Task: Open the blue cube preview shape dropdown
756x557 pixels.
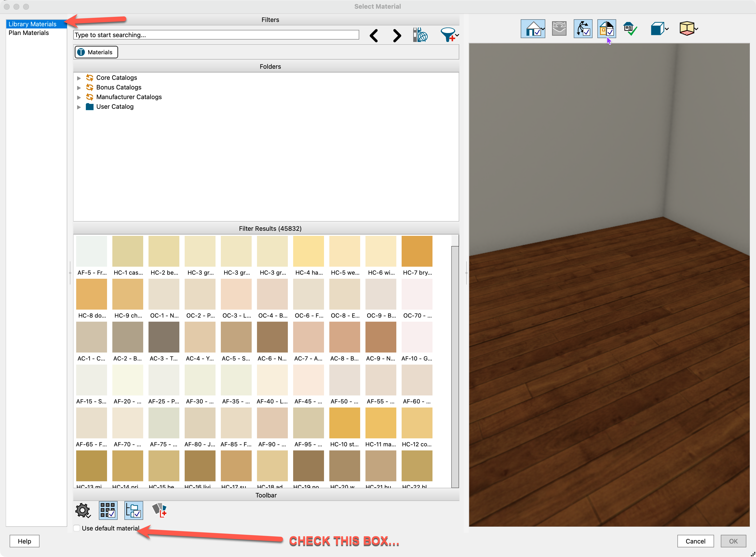Action: pyautogui.click(x=659, y=29)
